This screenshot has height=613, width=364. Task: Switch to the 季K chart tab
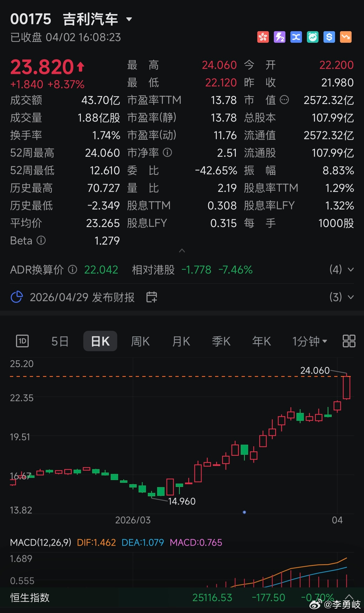(x=221, y=341)
